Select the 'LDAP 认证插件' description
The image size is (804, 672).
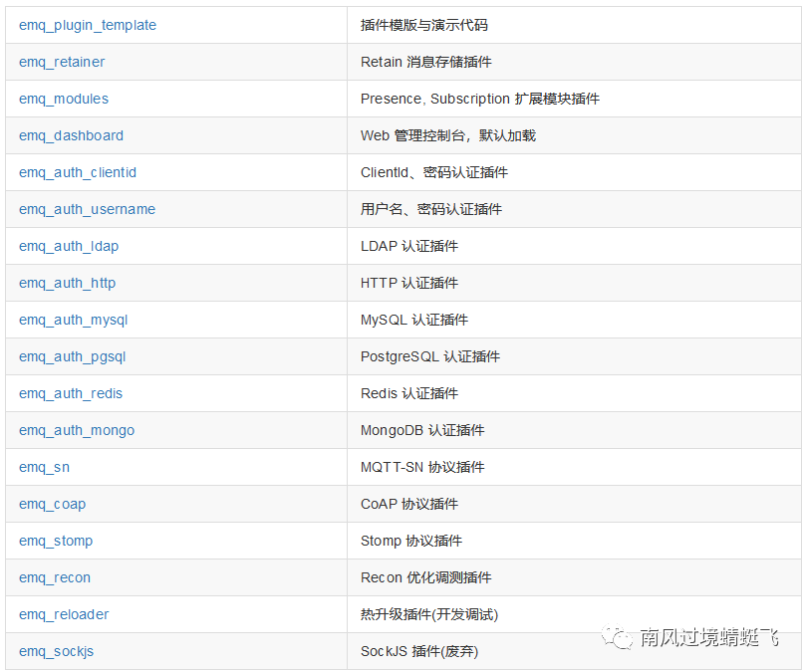(x=409, y=246)
